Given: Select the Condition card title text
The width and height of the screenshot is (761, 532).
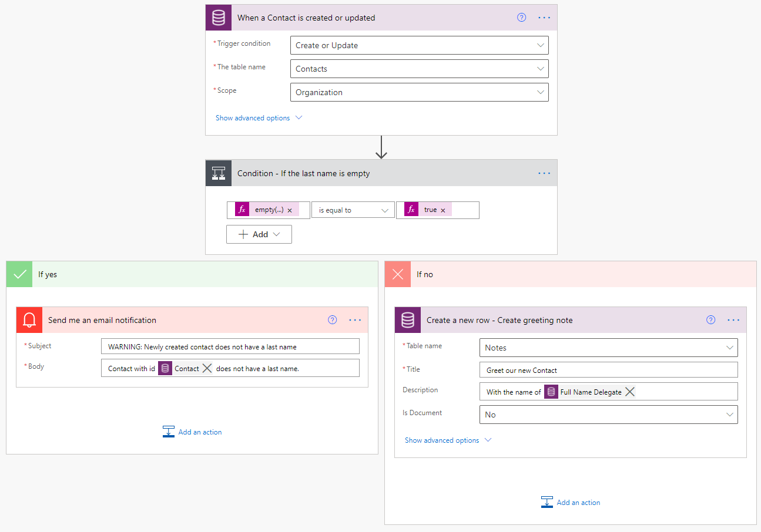Looking at the screenshot, I should coord(304,173).
